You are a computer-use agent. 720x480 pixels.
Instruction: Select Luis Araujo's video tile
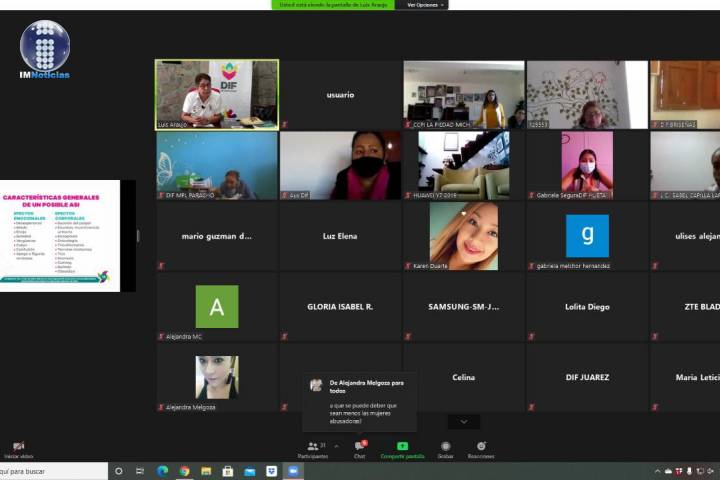pyautogui.click(x=217, y=94)
